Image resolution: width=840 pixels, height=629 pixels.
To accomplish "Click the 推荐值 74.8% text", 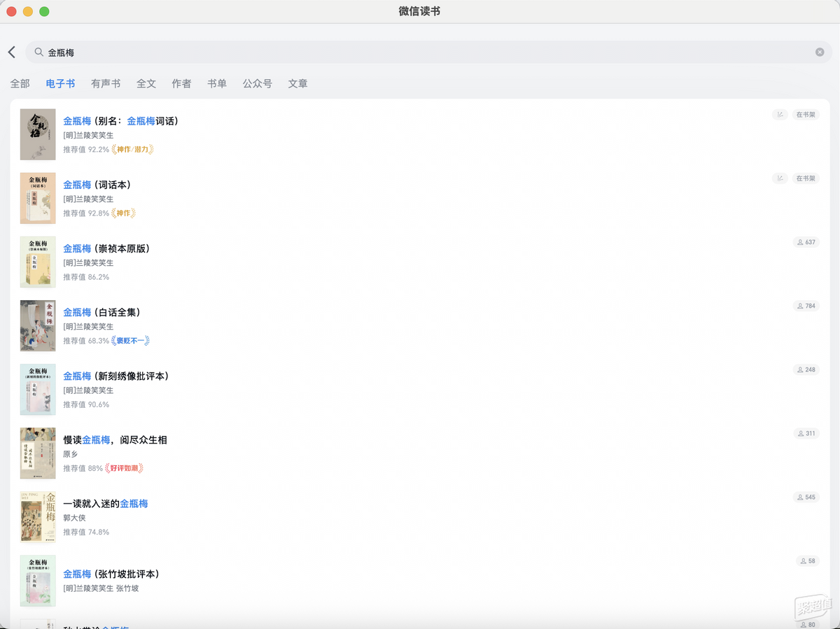I will (86, 532).
